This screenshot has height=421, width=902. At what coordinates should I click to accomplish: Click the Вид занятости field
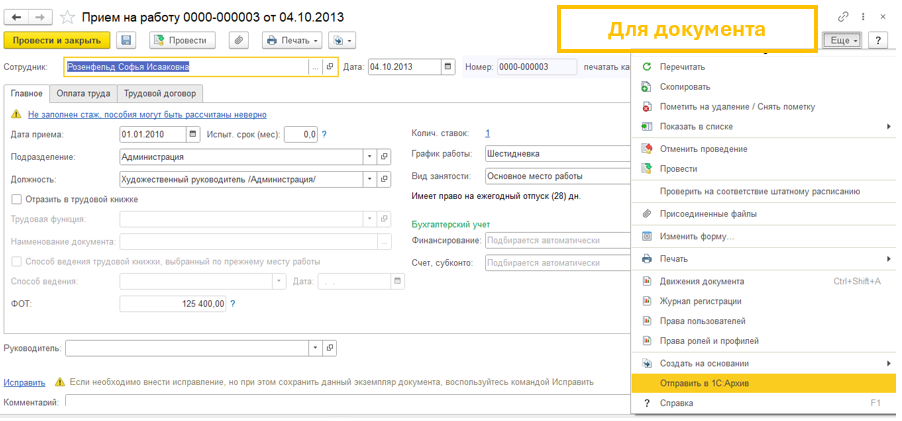coord(558,177)
